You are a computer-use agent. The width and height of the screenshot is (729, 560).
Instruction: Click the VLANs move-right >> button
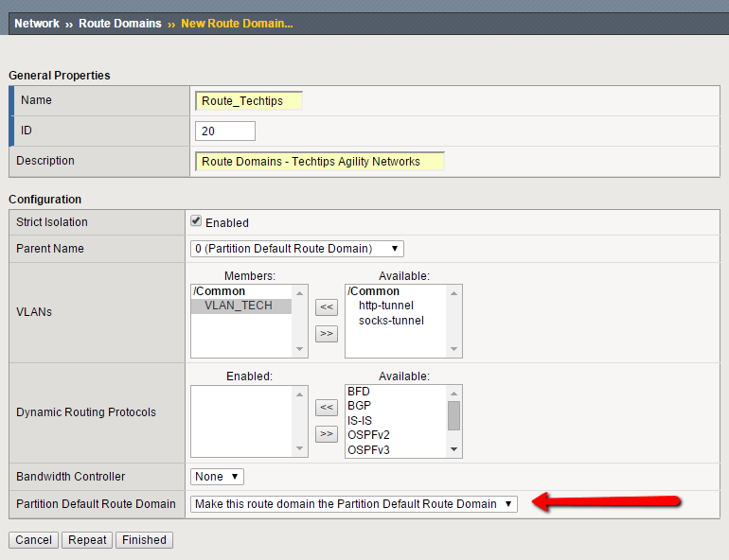(327, 333)
